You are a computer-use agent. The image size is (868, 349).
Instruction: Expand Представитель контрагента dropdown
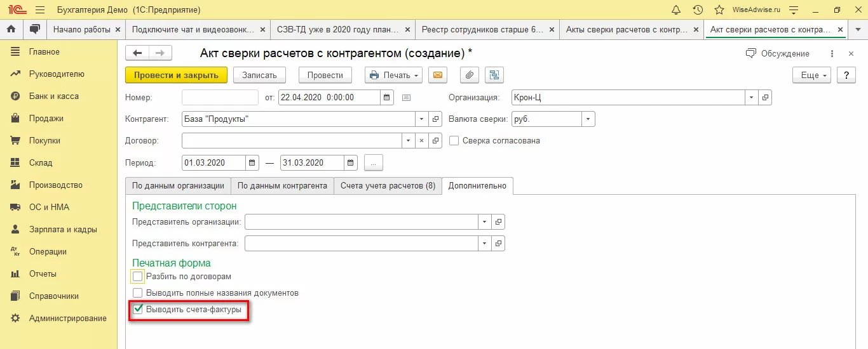pos(485,243)
